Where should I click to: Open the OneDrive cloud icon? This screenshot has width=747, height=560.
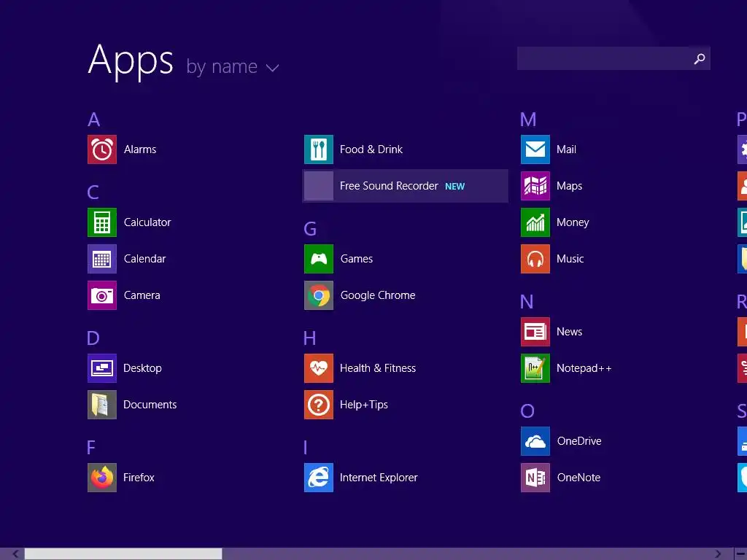(x=535, y=441)
